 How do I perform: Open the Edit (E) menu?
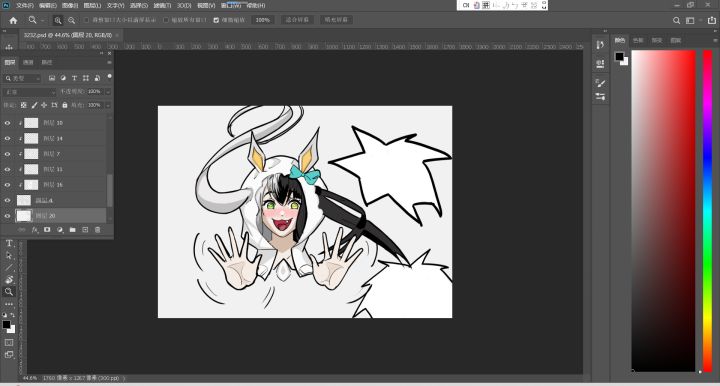[x=48, y=6]
